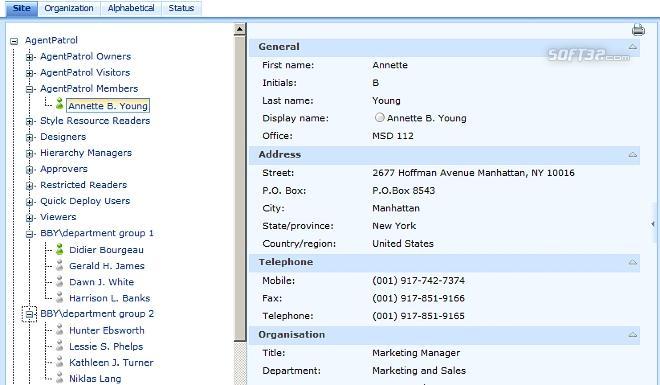This screenshot has height=385, width=660.
Task: Click the Office value MSD 112
Action: pos(393,136)
